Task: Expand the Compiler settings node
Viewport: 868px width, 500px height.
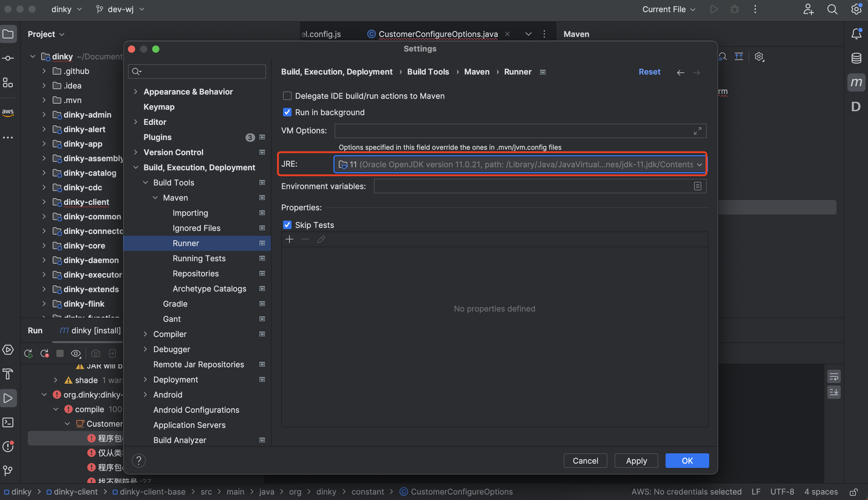Action: (x=145, y=334)
